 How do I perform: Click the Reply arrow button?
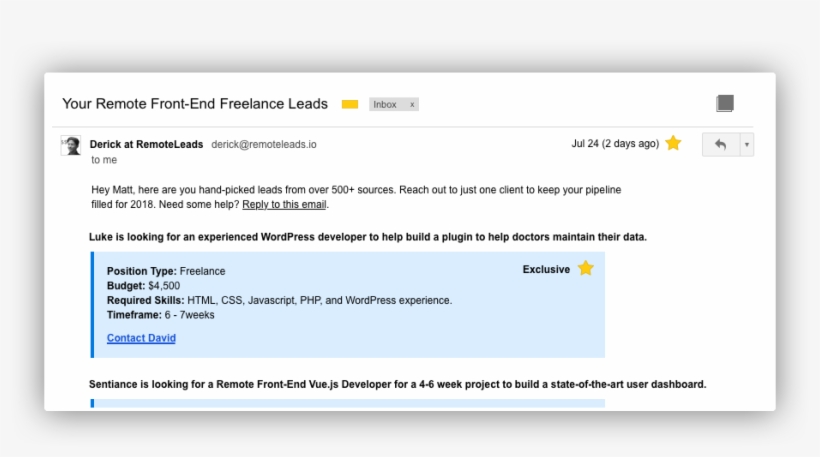click(721, 145)
